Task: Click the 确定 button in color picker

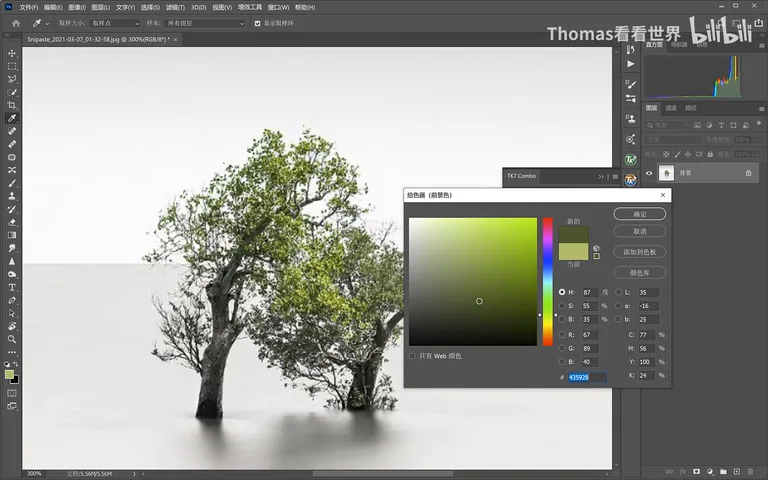Action: 640,214
